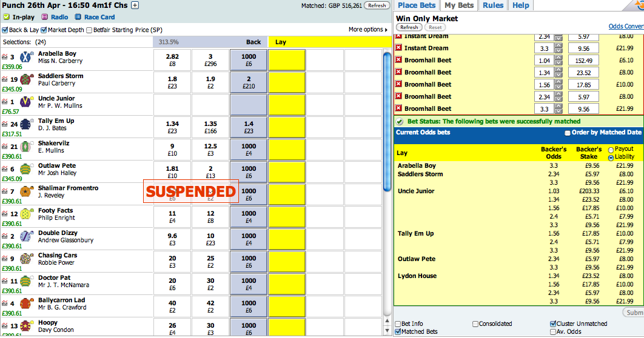Back Arabella Boy at 1000

click(x=249, y=60)
